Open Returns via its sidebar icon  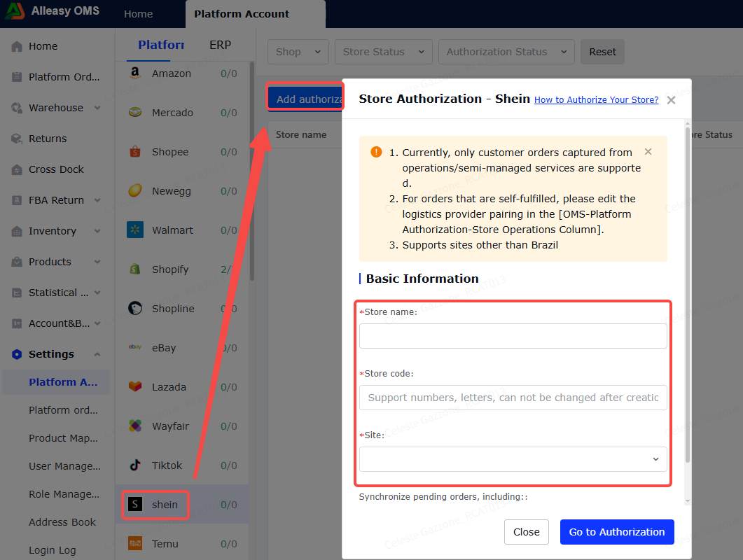click(17, 139)
